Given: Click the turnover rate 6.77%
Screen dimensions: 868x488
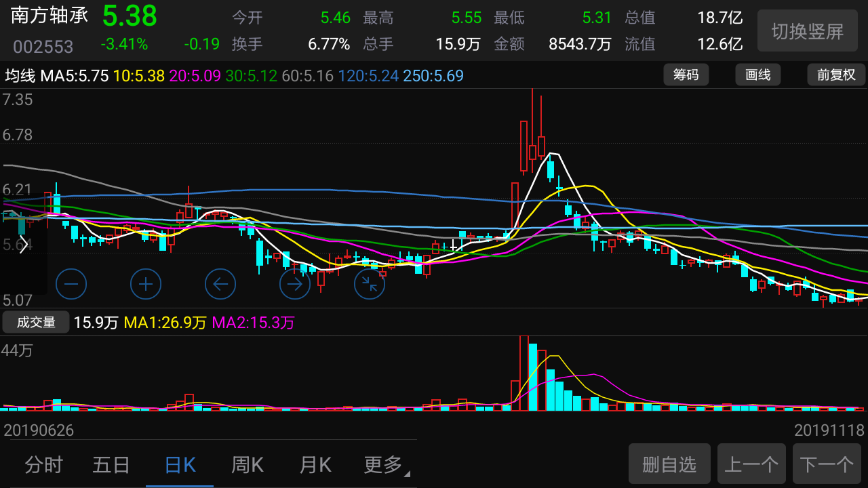Looking at the screenshot, I should click(329, 45).
